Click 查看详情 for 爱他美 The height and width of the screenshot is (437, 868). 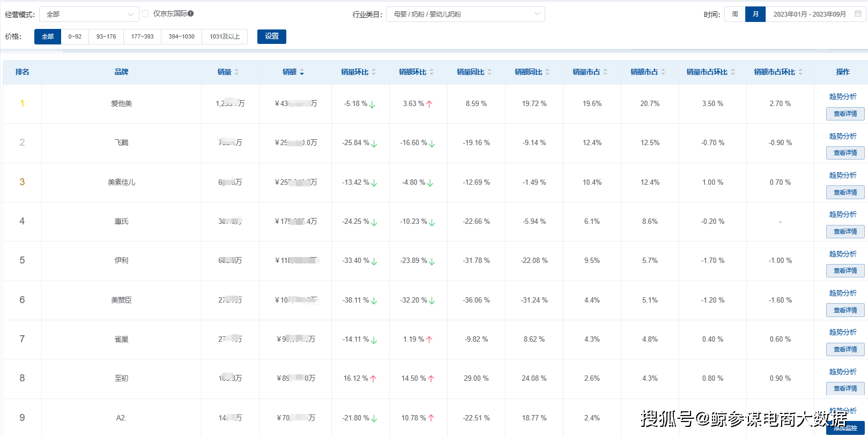[845, 114]
